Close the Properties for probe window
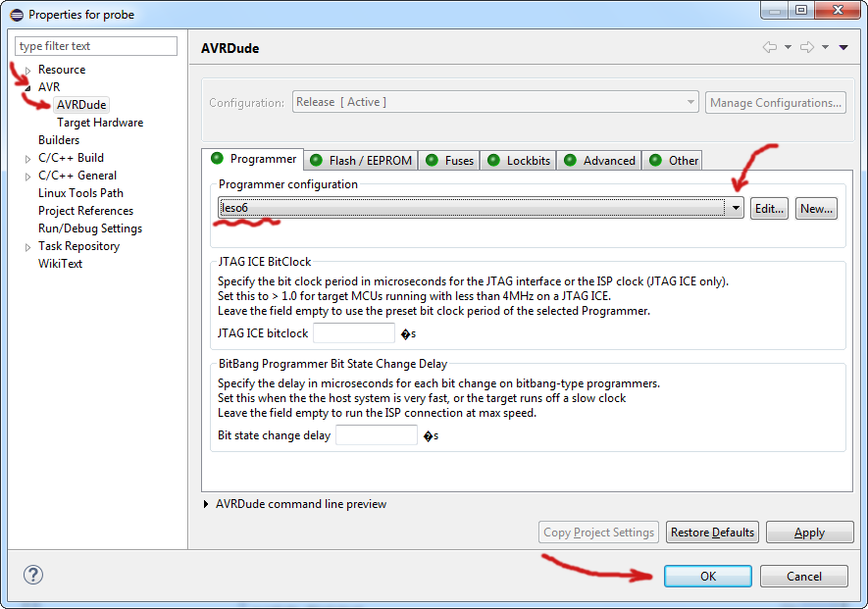 (x=839, y=10)
